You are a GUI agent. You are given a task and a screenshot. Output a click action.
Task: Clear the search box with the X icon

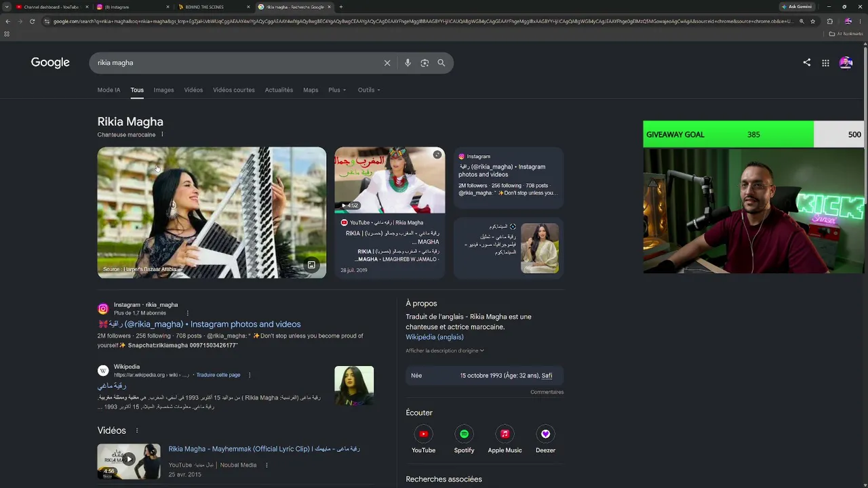[x=387, y=63]
